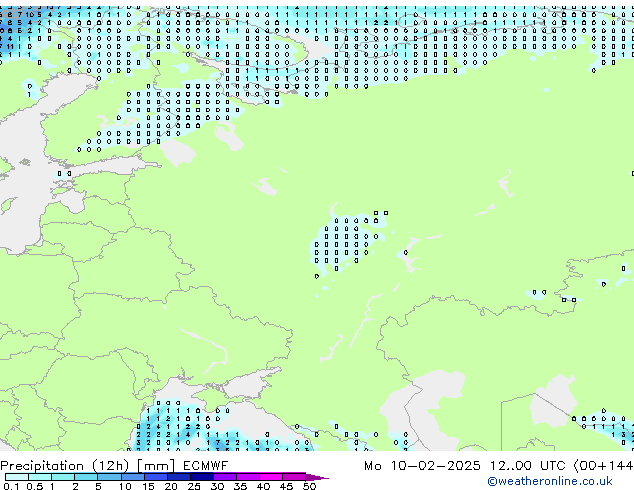Click the 'ECMWF' model name
This screenshot has height=490, width=634.
tap(206, 466)
